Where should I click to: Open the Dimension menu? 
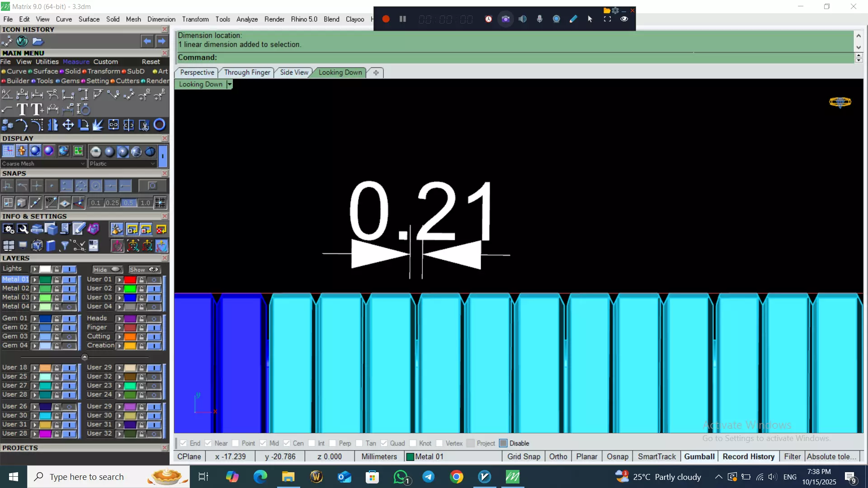click(161, 19)
